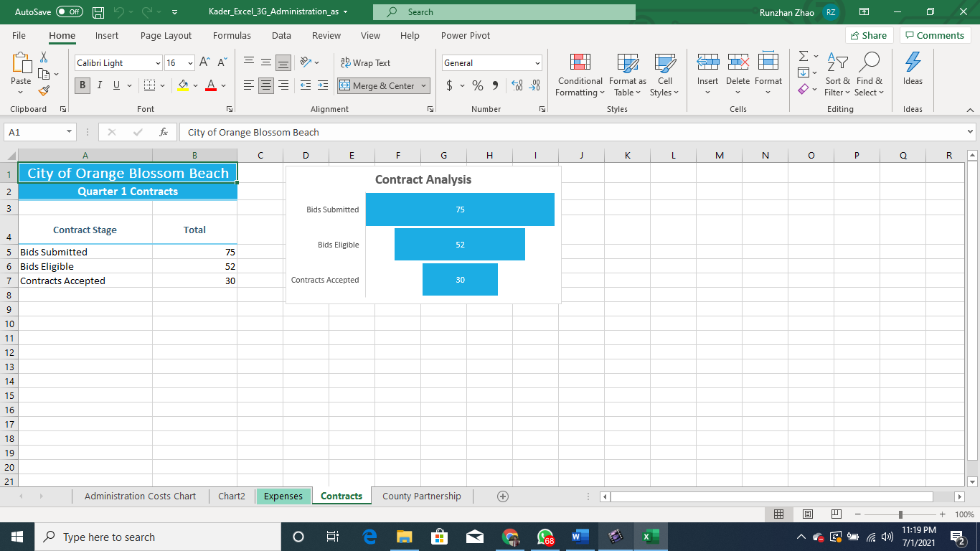Open the font size dropdown
Image resolution: width=980 pixels, height=551 pixels.
(190, 63)
